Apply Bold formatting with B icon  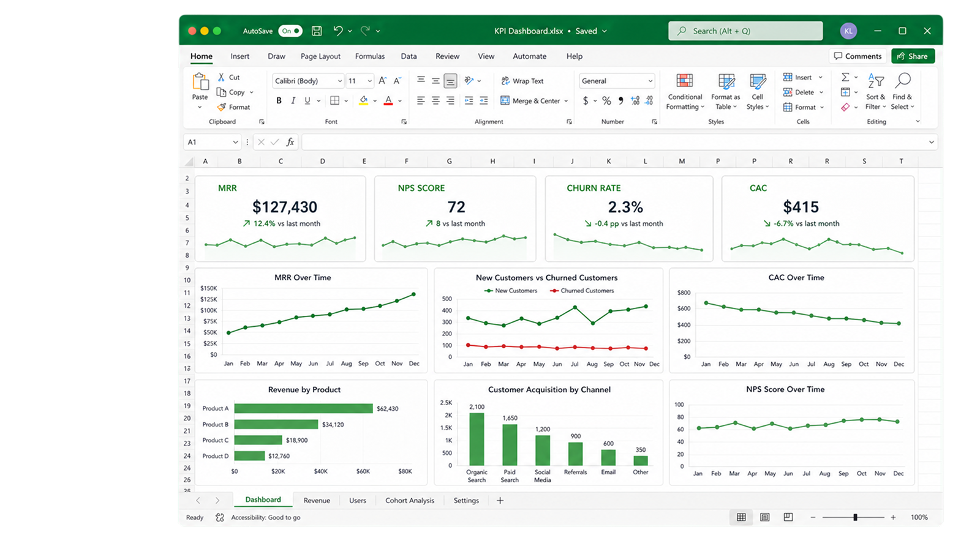pos(279,100)
